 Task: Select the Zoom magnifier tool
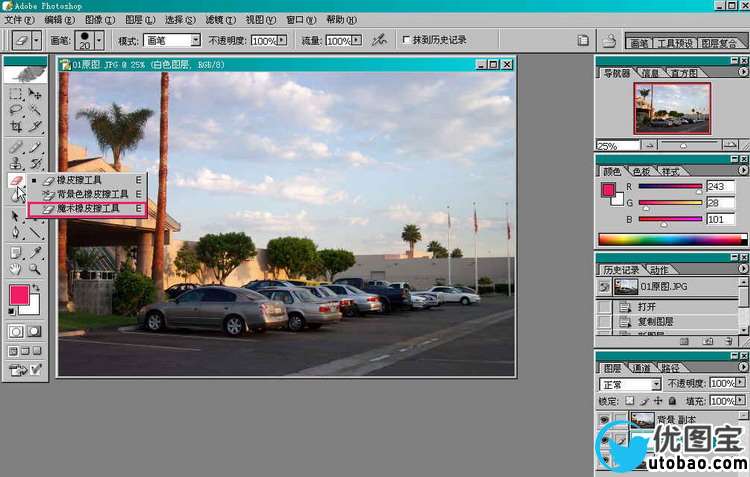(35, 269)
